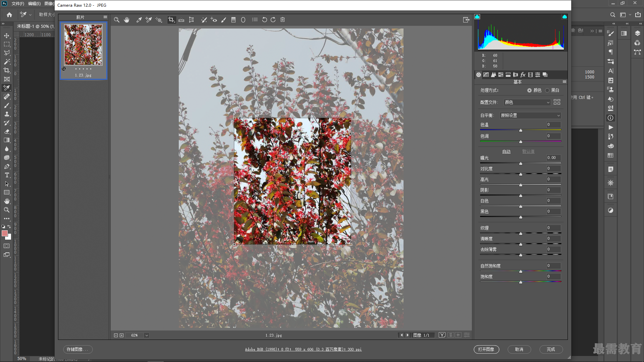644x362 pixels.
Task: Open workflow options link Adobe RGB
Action: (303, 350)
